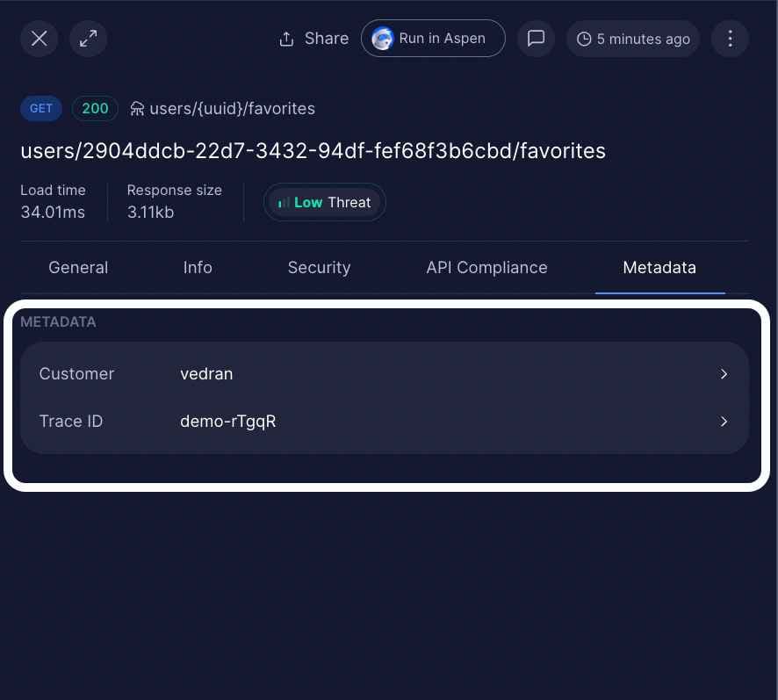The image size is (778, 700).
Task: Expand the Trace ID demo-rTgqR row
Action: (384, 421)
